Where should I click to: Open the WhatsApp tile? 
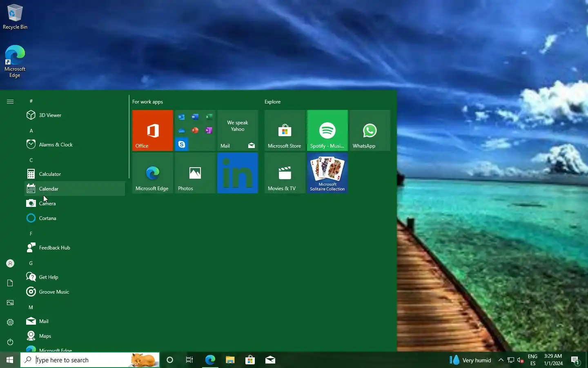[x=370, y=130]
